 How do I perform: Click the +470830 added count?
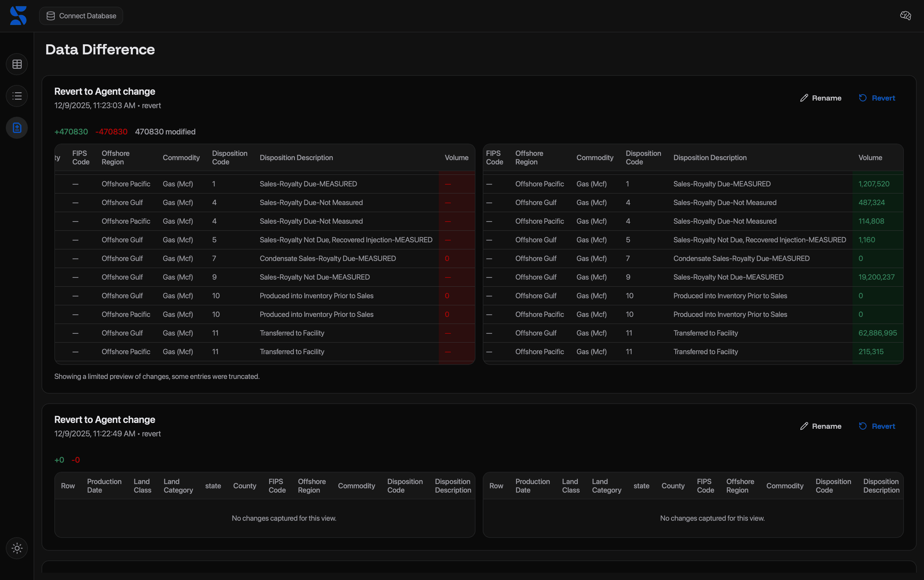[x=71, y=132]
